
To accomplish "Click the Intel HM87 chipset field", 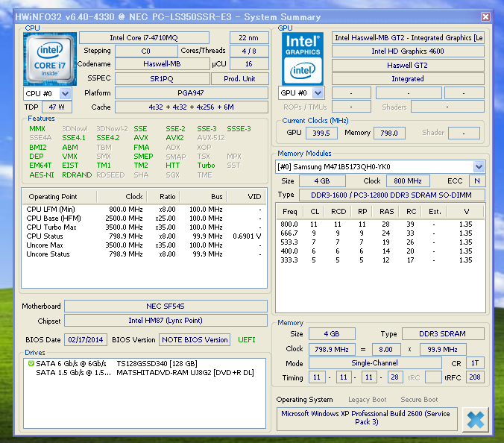I will pyautogui.click(x=166, y=321).
